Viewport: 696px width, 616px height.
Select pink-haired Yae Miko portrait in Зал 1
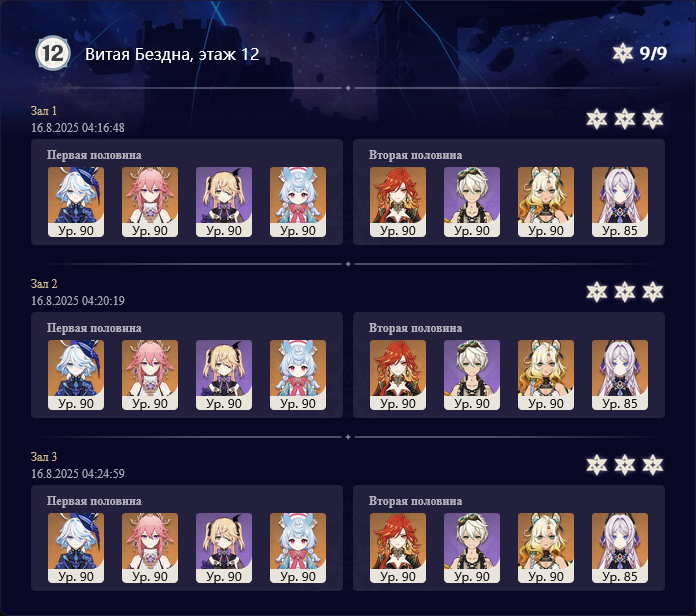click(x=150, y=202)
